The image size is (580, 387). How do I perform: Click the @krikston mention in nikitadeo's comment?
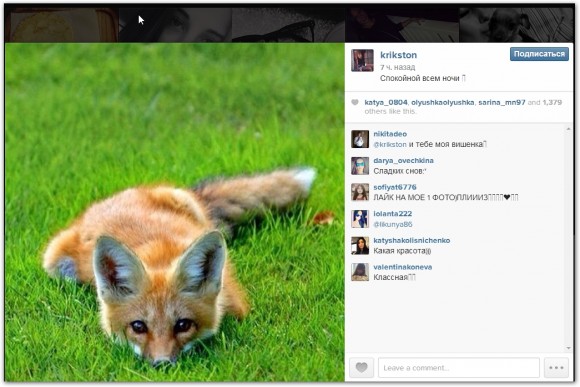[390, 145]
